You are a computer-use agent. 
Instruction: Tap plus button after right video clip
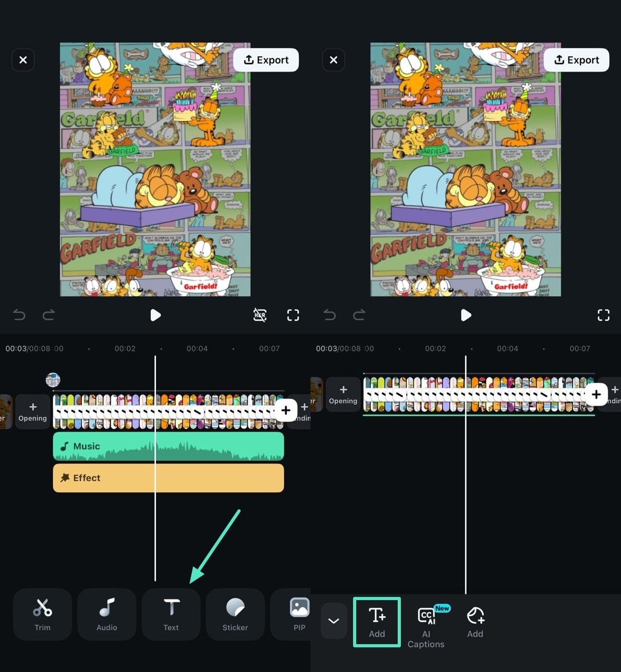point(596,394)
